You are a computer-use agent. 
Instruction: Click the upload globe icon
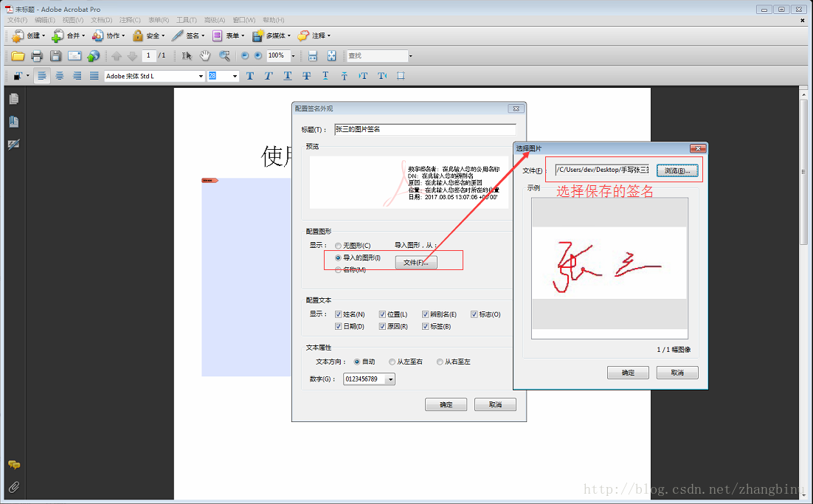pos(94,55)
